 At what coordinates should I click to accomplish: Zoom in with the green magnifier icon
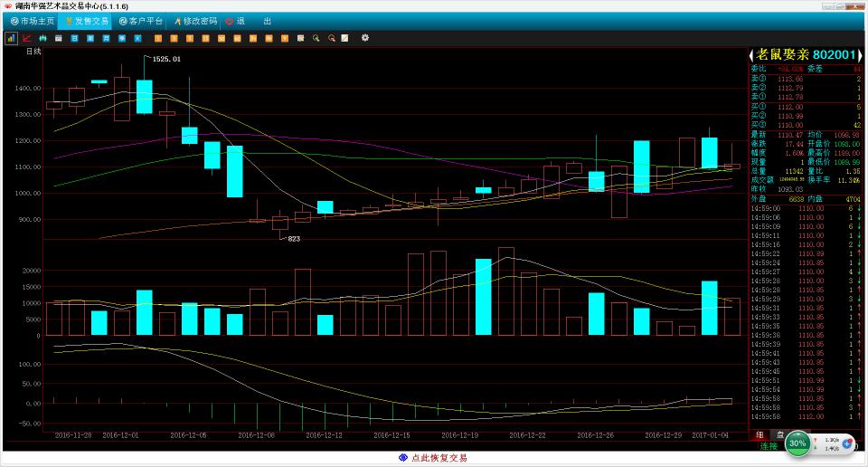(316, 38)
